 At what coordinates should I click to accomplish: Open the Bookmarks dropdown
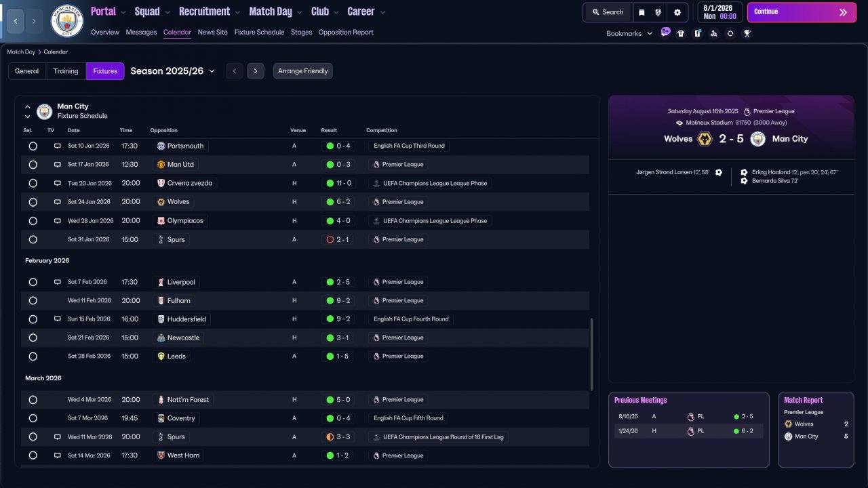(x=650, y=33)
